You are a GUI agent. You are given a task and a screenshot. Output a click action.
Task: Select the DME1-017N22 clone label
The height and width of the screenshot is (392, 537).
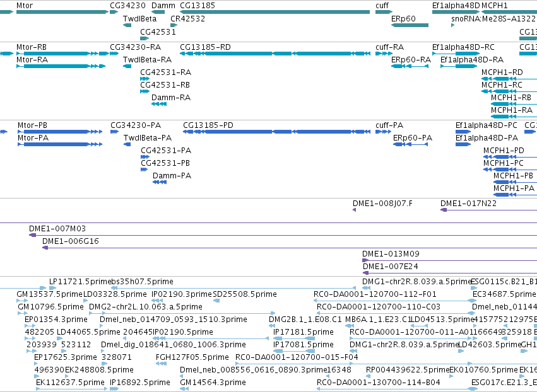click(468, 204)
